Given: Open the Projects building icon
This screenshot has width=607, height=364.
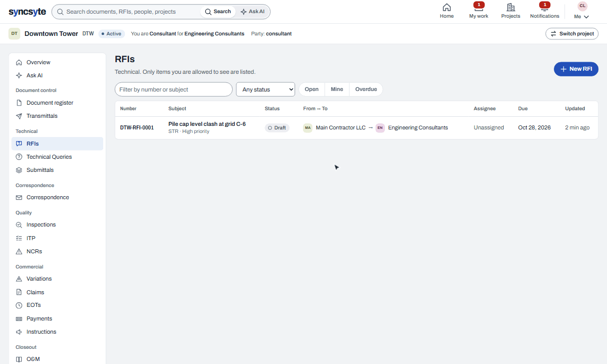Looking at the screenshot, I should point(511,7).
